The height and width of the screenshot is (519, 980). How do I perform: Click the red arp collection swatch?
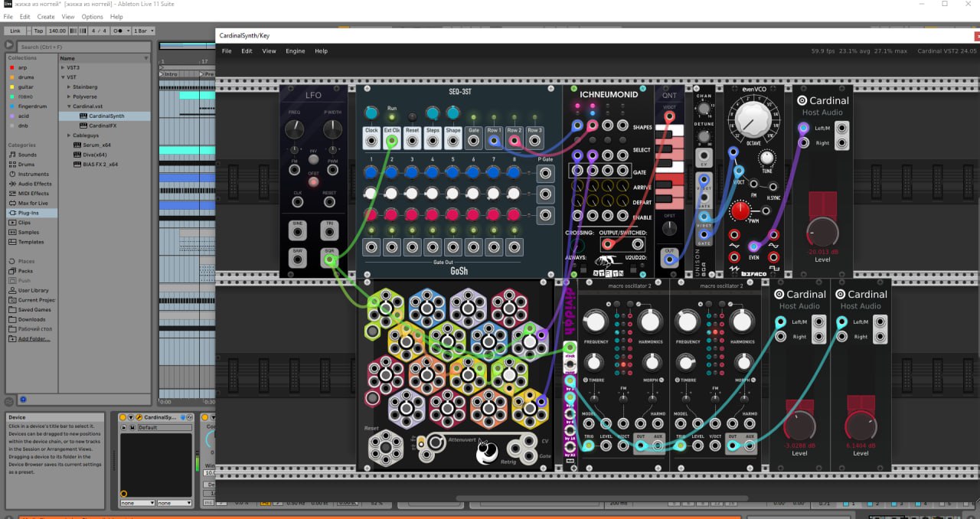click(x=11, y=67)
